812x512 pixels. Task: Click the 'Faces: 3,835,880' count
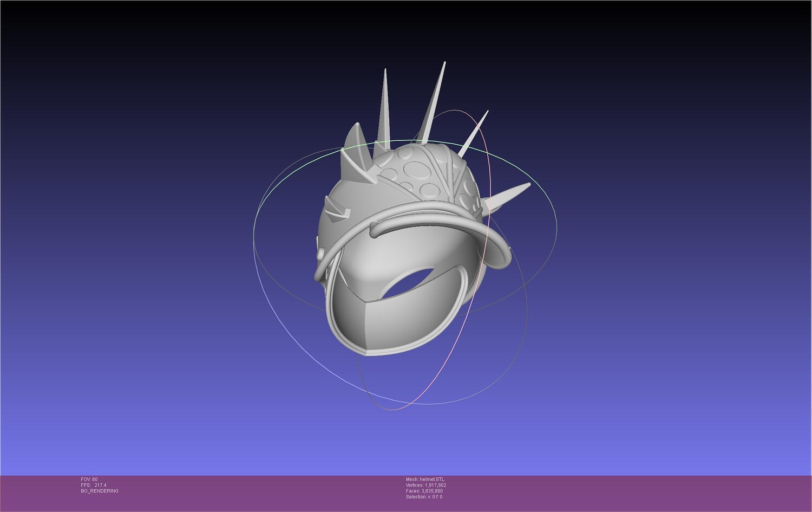point(424,491)
